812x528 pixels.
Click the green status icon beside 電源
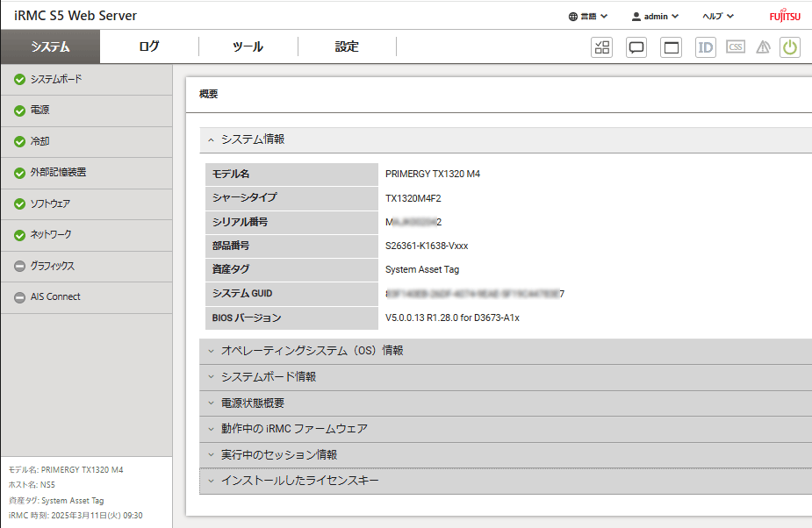pos(19,111)
